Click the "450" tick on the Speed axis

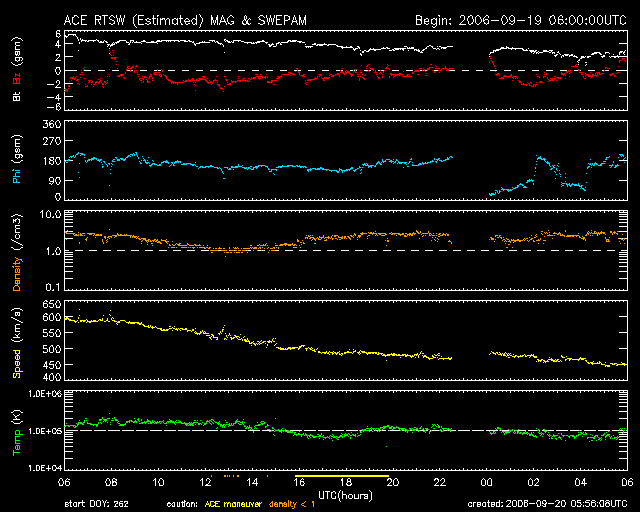(52, 365)
